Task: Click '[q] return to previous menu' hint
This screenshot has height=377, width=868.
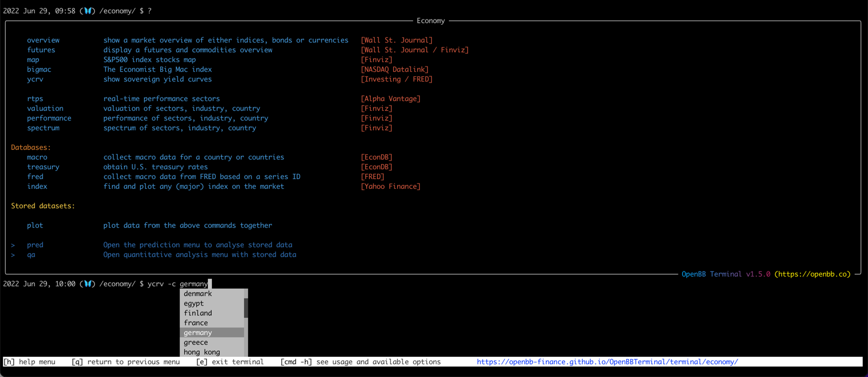Action: (x=126, y=362)
